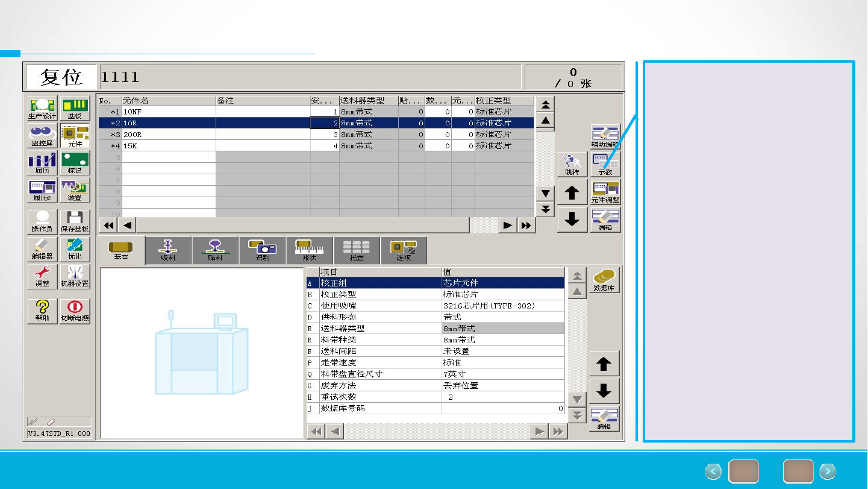The width and height of the screenshot is (868, 489).
Task: Click the 跳转 jump button
Action: tap(572, 164)
